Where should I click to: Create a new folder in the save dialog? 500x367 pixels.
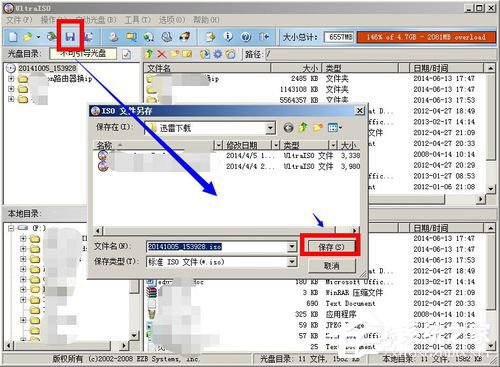pyautogui.click(x=318, y=127)
